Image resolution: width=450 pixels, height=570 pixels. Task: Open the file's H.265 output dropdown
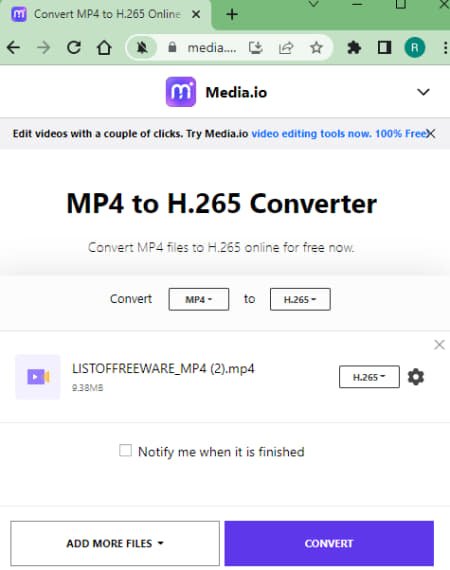369,377
